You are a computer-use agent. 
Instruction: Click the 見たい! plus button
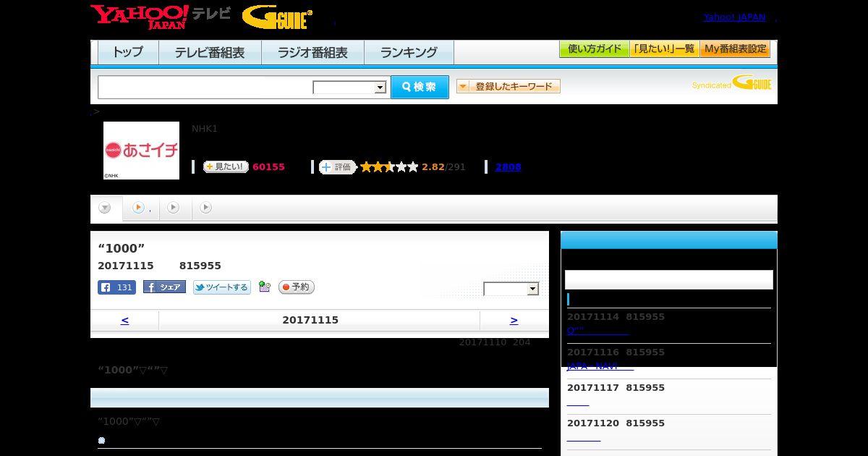[x=226, y=166]
